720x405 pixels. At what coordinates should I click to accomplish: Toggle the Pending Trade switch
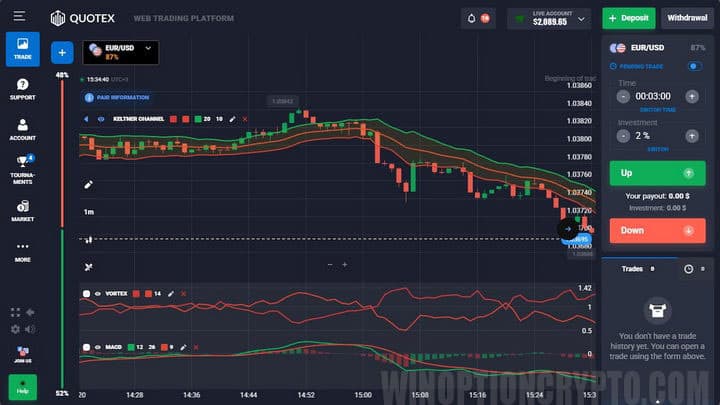click(x=695, y=66)
